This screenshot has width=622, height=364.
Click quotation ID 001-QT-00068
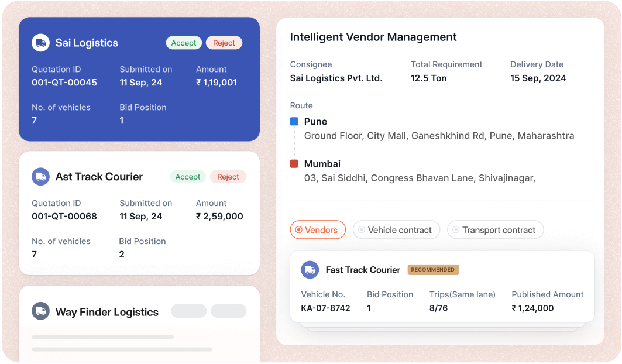tap(64, 217)
